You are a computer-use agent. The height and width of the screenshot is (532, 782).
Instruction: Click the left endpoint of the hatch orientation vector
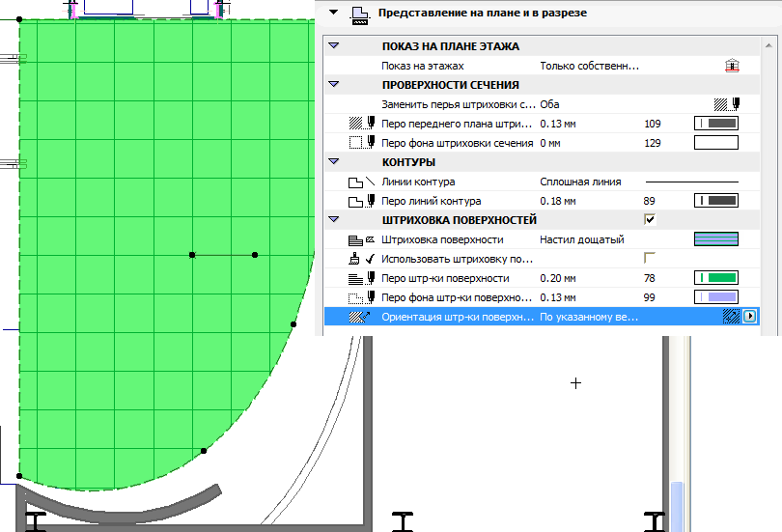click(192, 255)
